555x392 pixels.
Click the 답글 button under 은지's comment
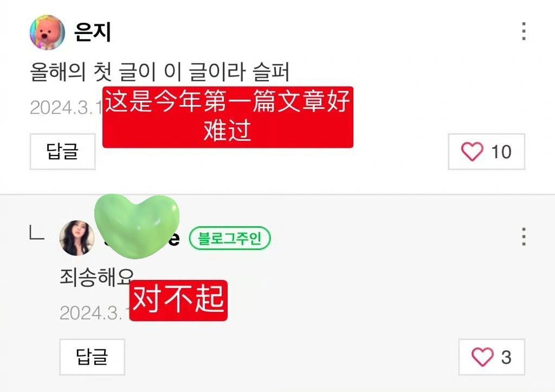[x=63, y=152]
